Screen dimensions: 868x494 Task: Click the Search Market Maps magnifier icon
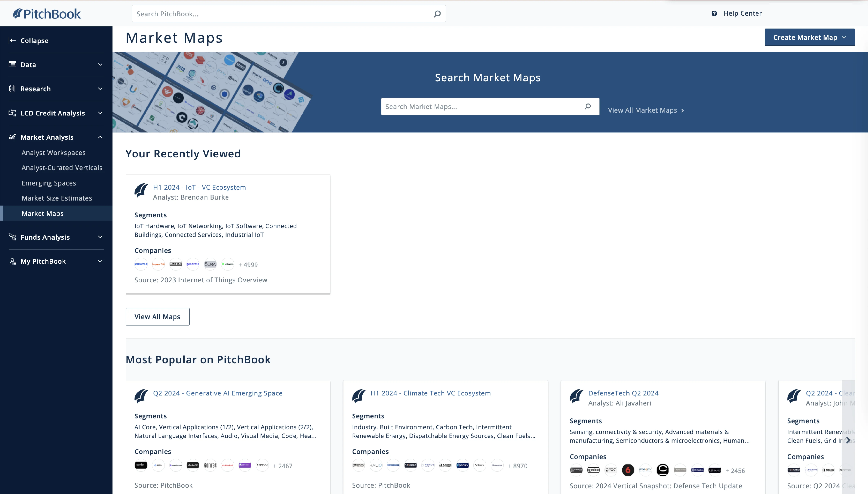tap(588, 107)
